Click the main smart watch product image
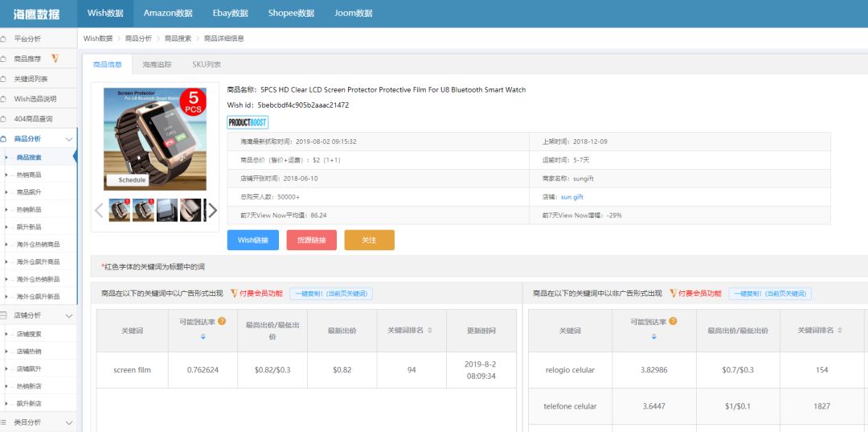This screenshot has width=868, height=432. point(155,139)
